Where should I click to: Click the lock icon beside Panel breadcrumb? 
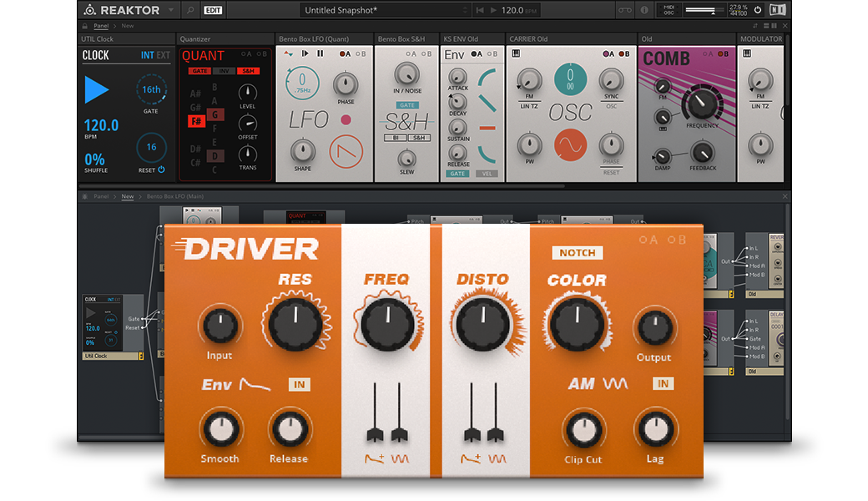[85, 26]
